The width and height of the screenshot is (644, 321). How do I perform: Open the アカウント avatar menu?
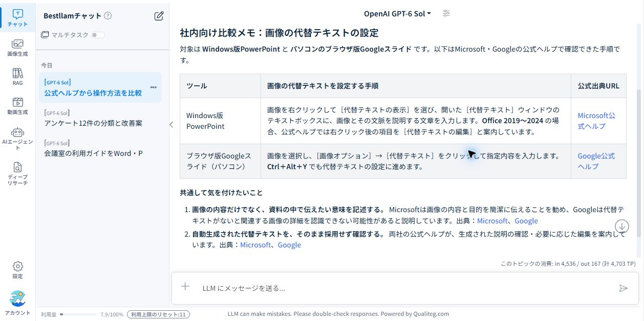17,303
